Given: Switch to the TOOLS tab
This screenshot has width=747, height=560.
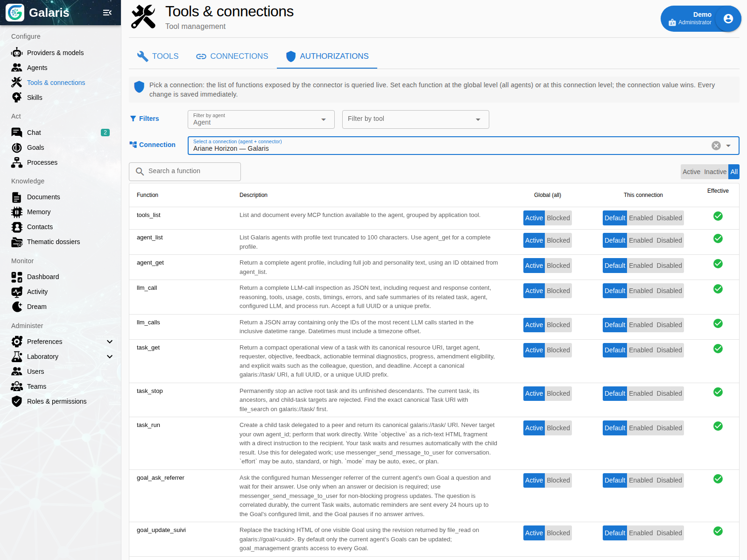Looking at the screenshot, I should pyautogui.click(x=157, y=56).
